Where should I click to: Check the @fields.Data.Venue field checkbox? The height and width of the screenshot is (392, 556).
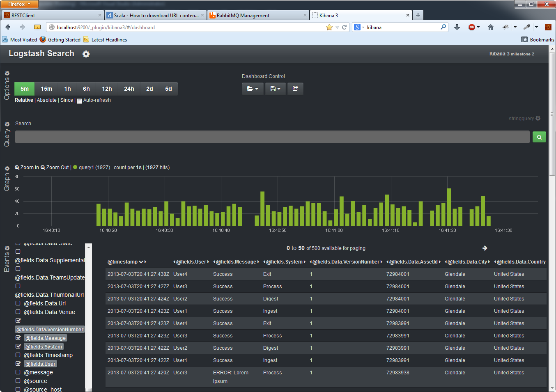click(18, 312)
